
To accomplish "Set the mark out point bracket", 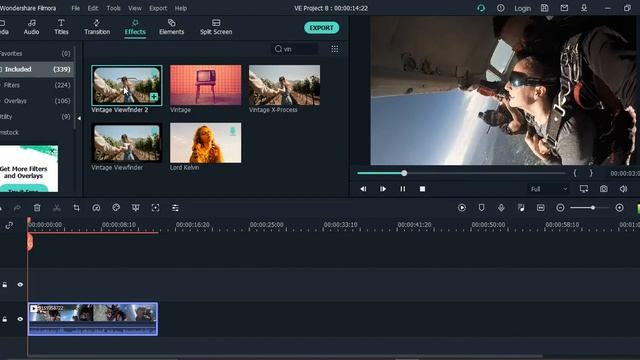I will (x=591, y=173).
